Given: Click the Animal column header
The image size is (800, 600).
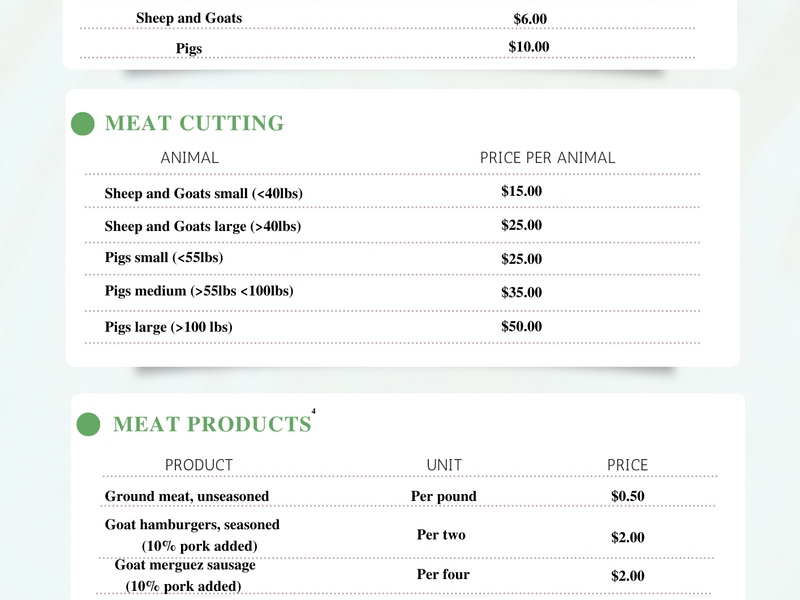Looking at the screenshot, I should [189, 158].
